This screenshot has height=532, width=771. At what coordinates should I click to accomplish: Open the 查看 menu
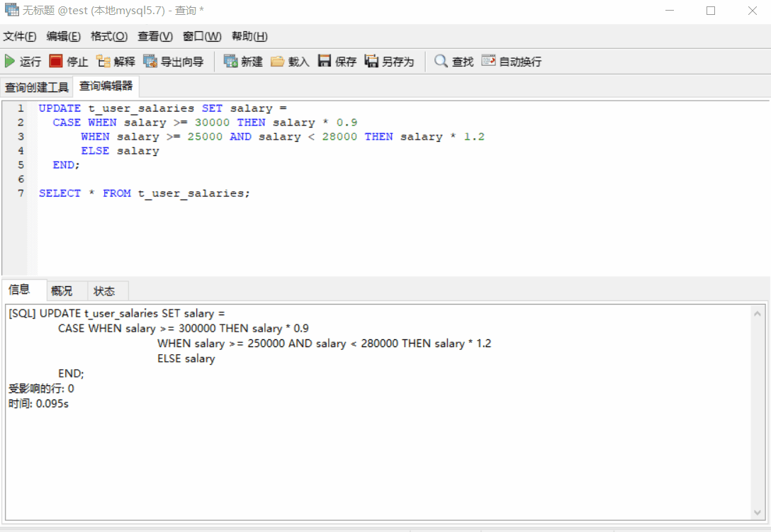[x=154, y=36]
